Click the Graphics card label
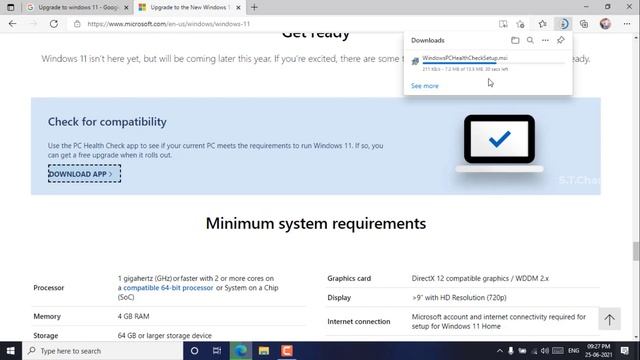The image size is (640, 360). pos(349,278)
